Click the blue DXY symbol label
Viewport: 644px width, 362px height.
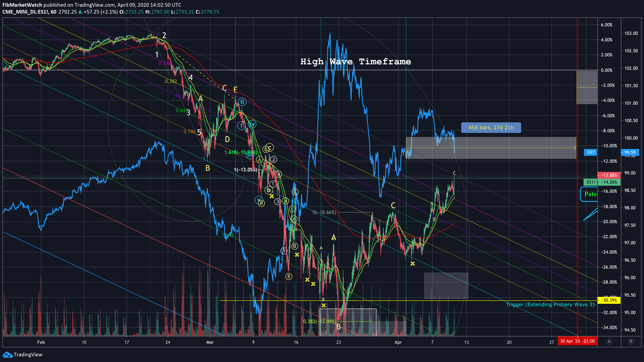point(591,152)
